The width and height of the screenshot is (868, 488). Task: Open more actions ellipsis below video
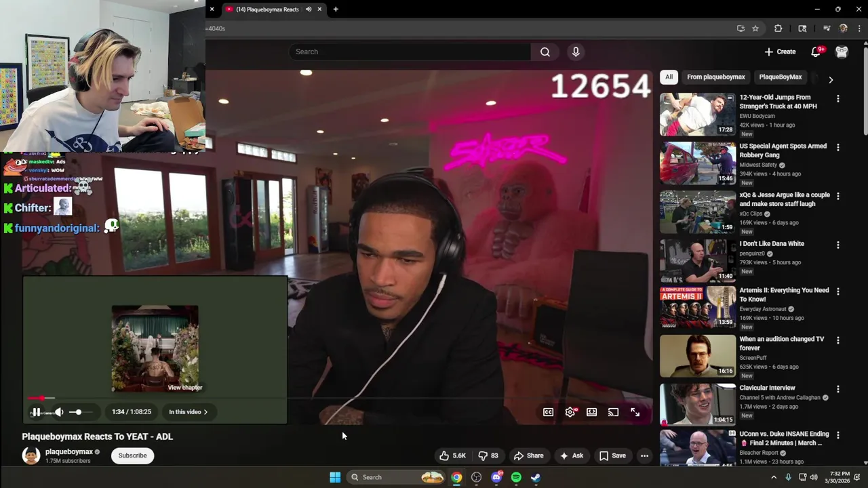pyautogui.click(x=645, y=456)
